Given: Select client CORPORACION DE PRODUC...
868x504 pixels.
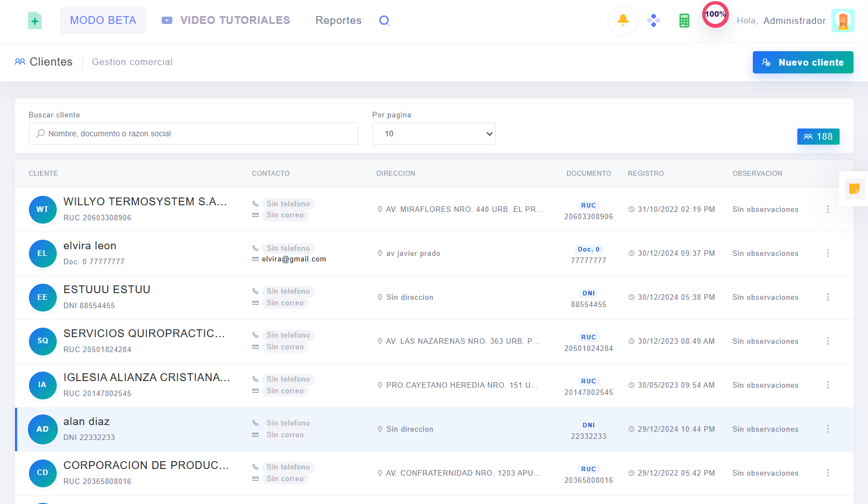Looking at the screenshot, I should click(x=146, y=465).
